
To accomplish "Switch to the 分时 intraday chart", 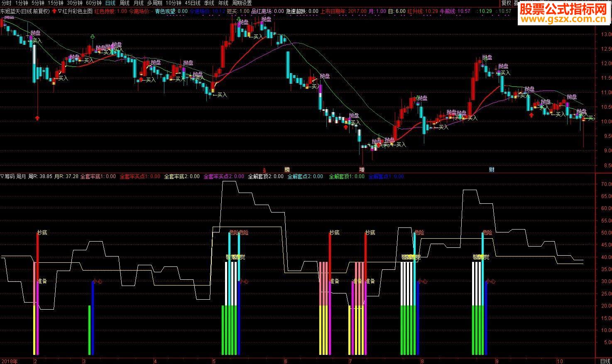I will pyautogui.click(x=7, y=3).
